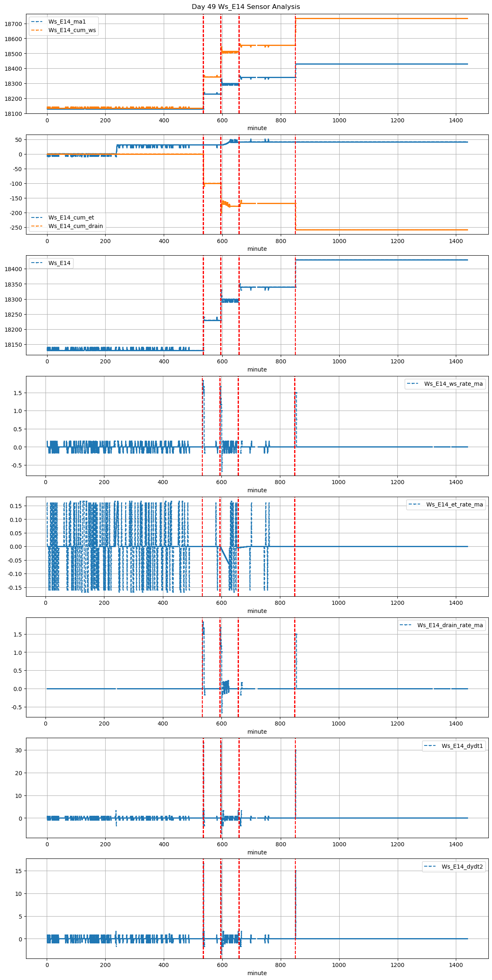Click the Ws_E14_cum_drain legend label
The width and height of the screenshot is (492, 980).
[76, 226]
